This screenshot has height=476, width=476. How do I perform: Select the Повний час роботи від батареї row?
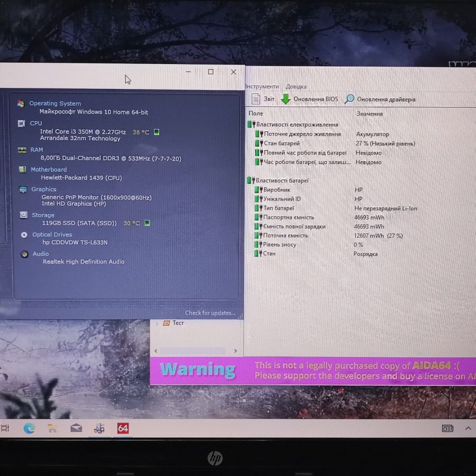click(318, 153)
